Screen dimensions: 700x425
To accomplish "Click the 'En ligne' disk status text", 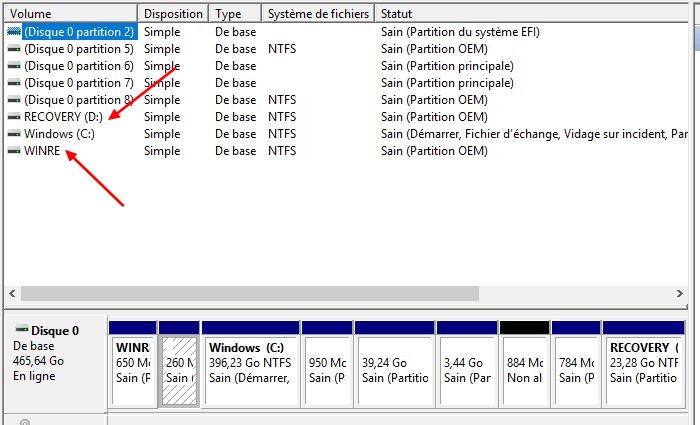I will click(34, 376).
